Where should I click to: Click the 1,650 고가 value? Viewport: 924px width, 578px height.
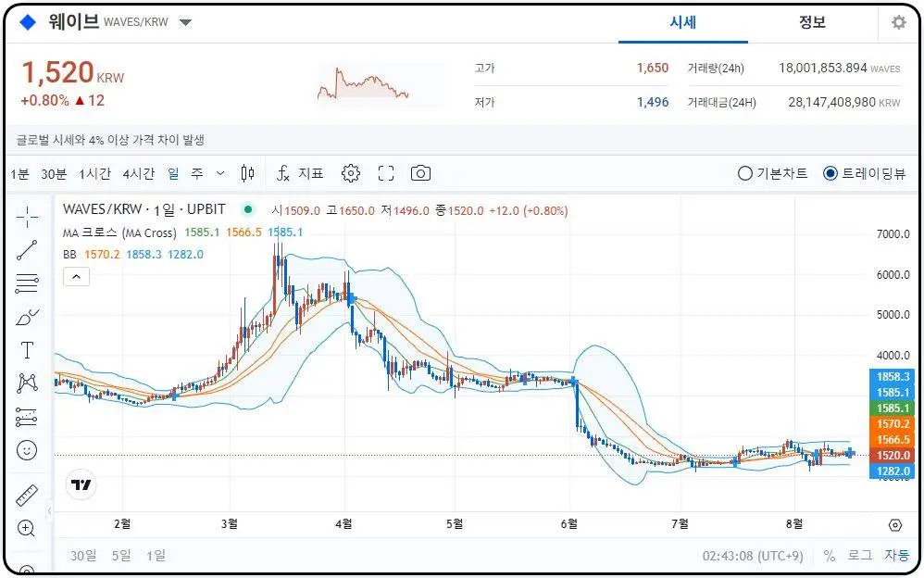pos(653,68)
